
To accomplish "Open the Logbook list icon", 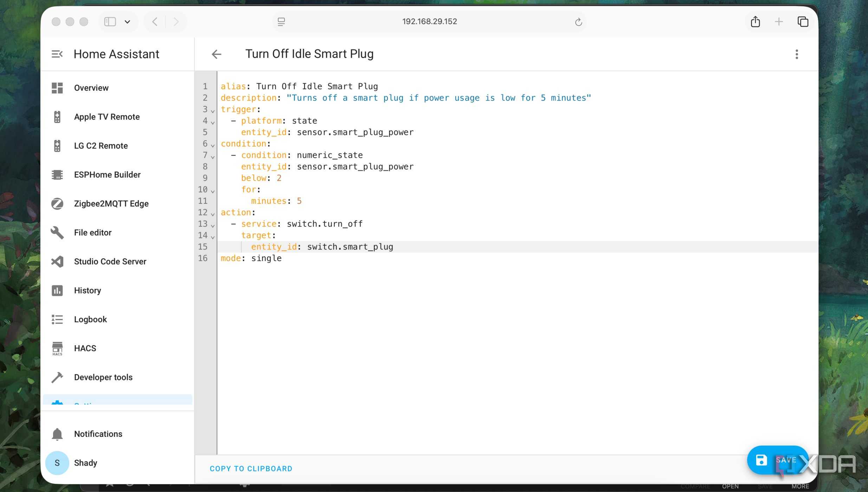I will pos(57,319).
